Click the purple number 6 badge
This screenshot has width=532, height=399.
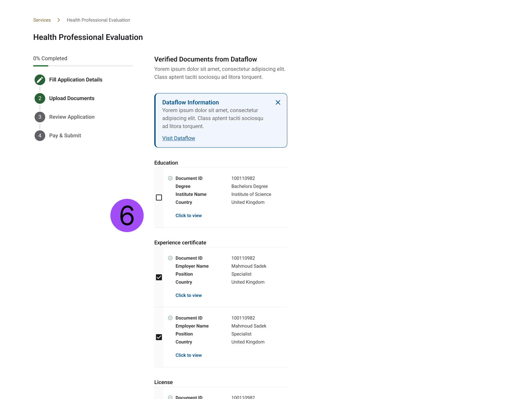[127, 215]
